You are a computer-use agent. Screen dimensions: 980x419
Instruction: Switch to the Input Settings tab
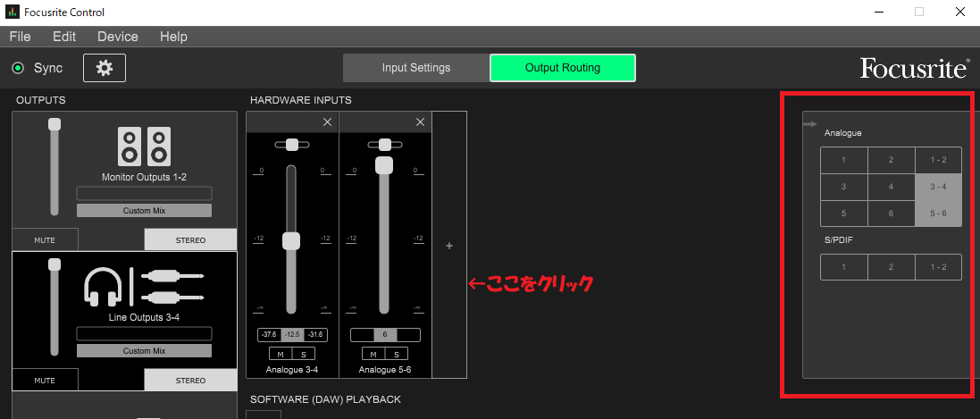416,68
